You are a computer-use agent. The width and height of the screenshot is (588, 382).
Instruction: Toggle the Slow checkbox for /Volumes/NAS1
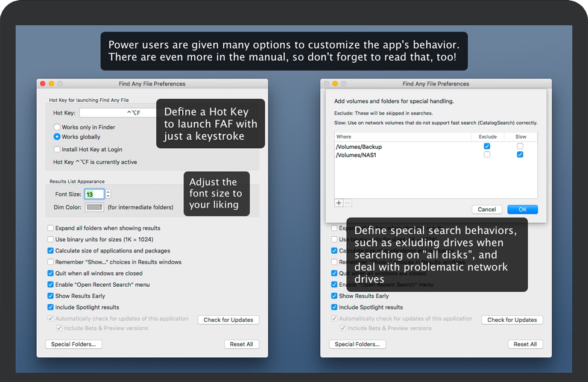(520, 155)
